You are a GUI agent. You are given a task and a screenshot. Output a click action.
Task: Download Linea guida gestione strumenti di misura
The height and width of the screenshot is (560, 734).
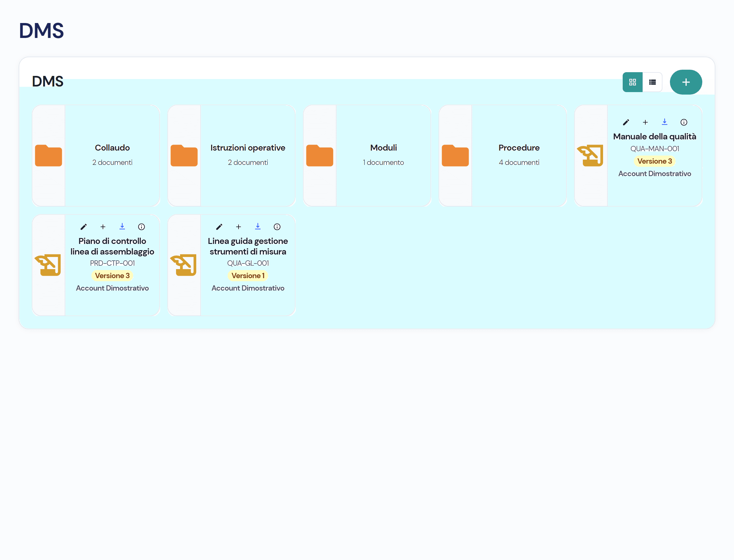coord(258,227)
